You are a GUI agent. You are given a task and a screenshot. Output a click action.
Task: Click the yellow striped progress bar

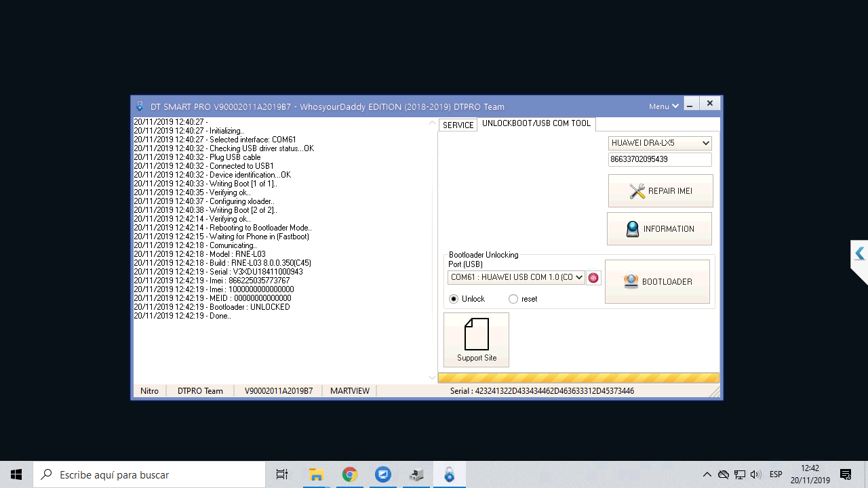[x=578, y=378]
